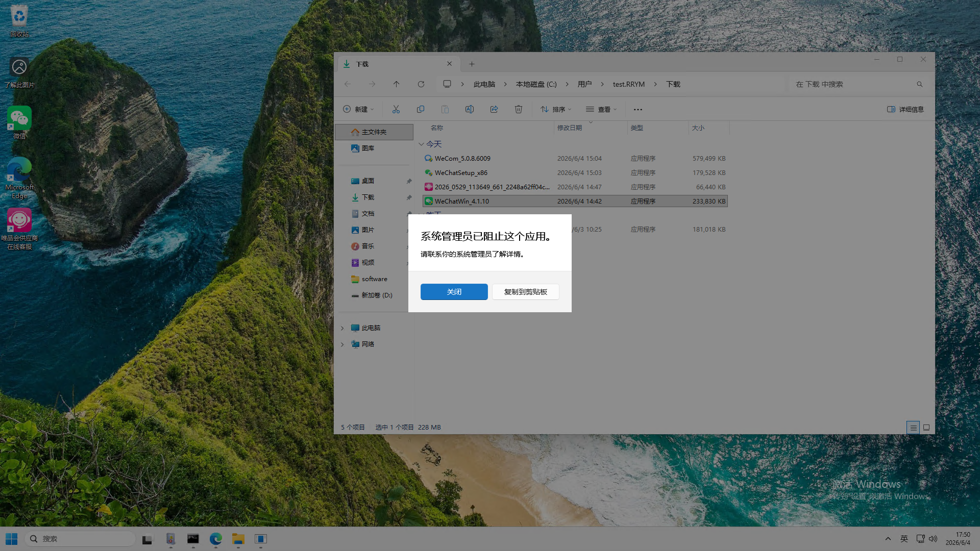Screen dimensions: 980x551
Task: Focus the 在 下载 中搜索 search box
Action: (x=859, y=84)
